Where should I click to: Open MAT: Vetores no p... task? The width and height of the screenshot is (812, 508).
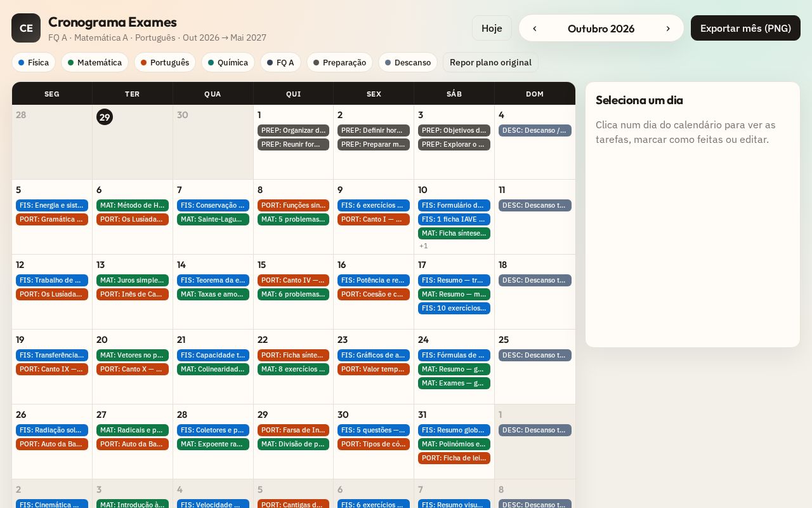[x=133, y=355]
